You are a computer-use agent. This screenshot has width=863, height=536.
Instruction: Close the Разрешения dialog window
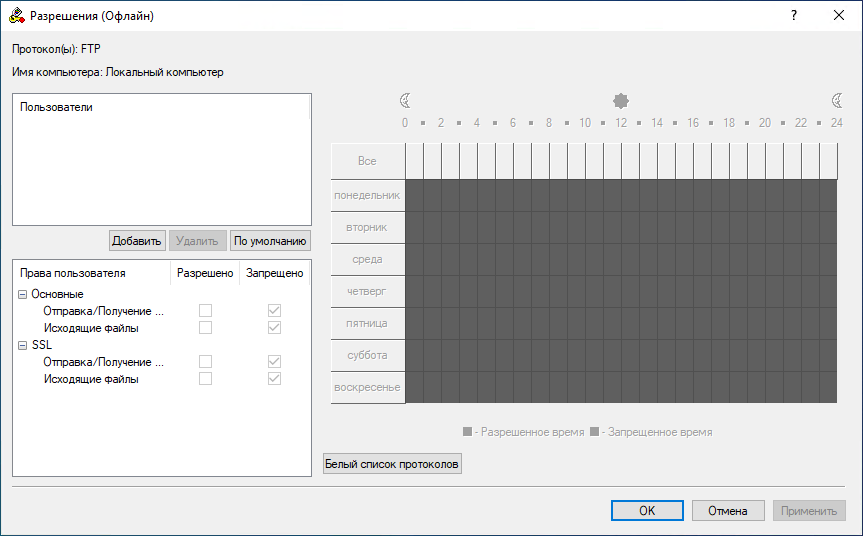point(839,15)
